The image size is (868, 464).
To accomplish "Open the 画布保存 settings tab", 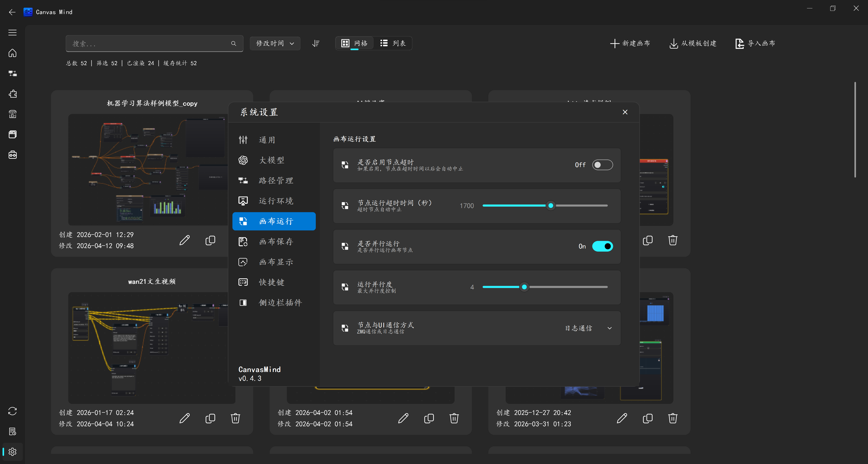I will tap(274, 241).
